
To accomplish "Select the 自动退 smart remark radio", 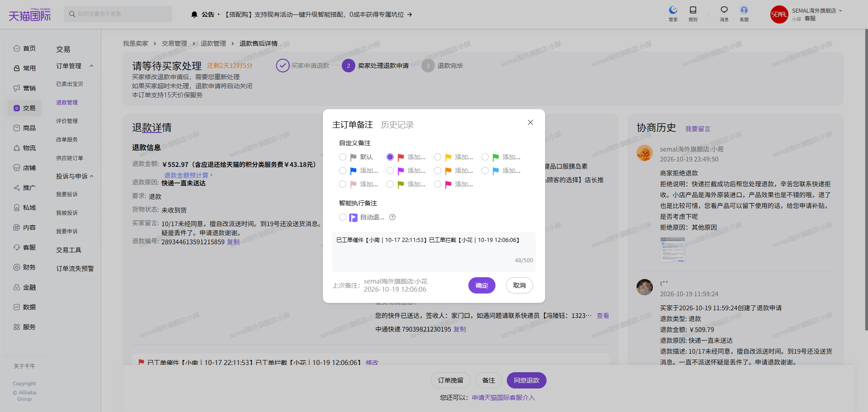I will 343,217.
